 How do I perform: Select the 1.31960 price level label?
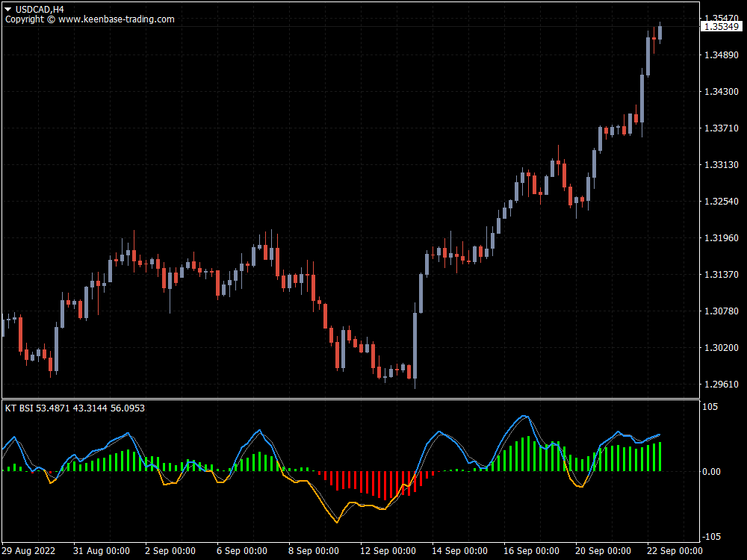coord(722,238)
